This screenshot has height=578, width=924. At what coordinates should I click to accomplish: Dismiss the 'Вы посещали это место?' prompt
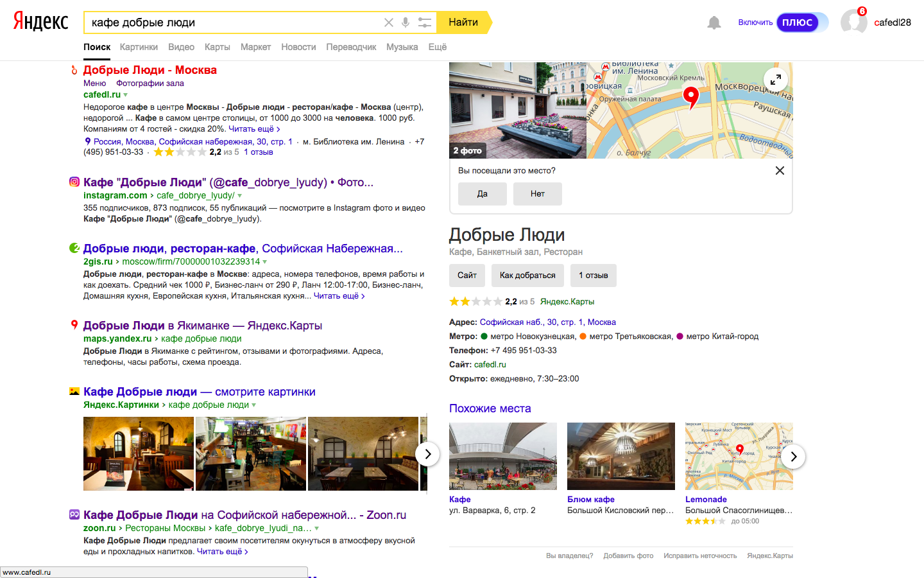(x=780, y=171)
